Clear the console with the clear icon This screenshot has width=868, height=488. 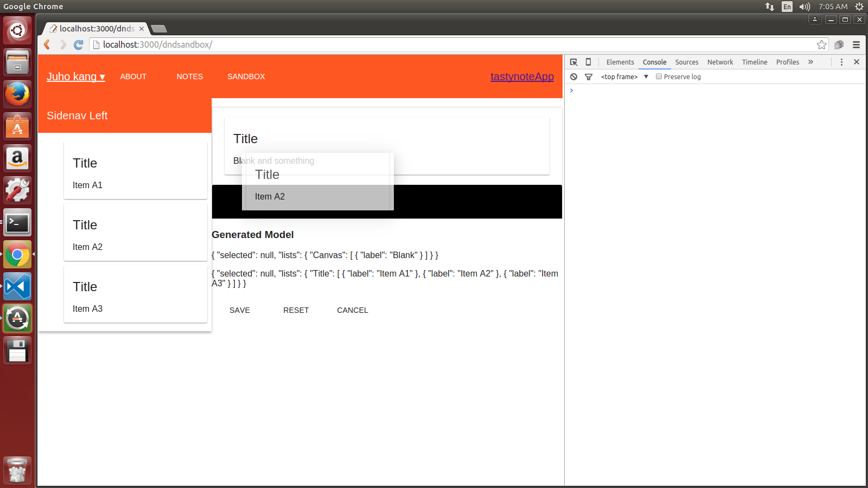[573, 76]
